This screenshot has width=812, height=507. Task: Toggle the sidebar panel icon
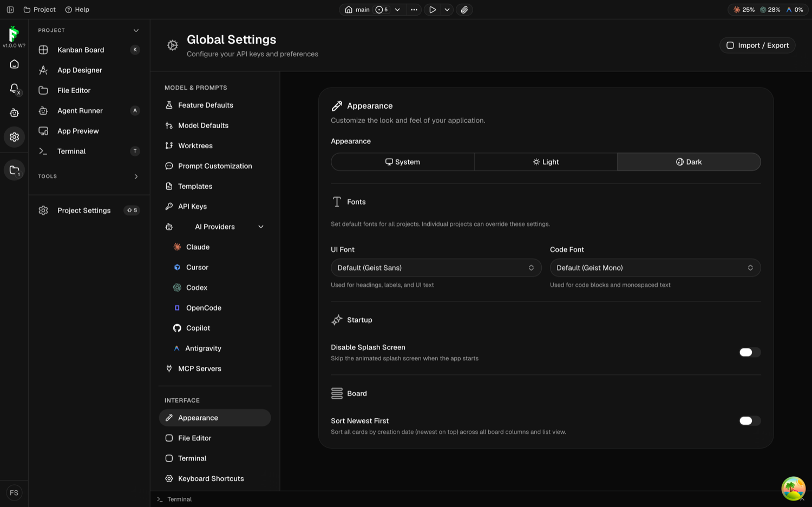tap(10, 10)
